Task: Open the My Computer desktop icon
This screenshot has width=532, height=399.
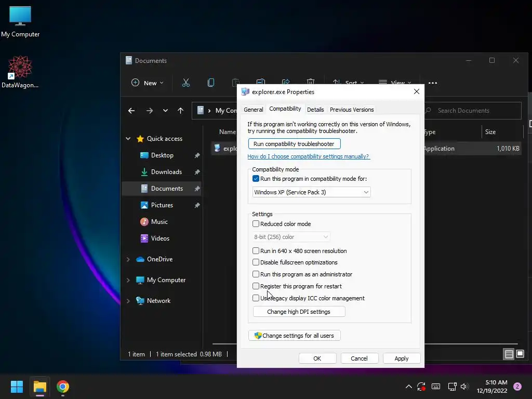Action: tap(20, 21)
